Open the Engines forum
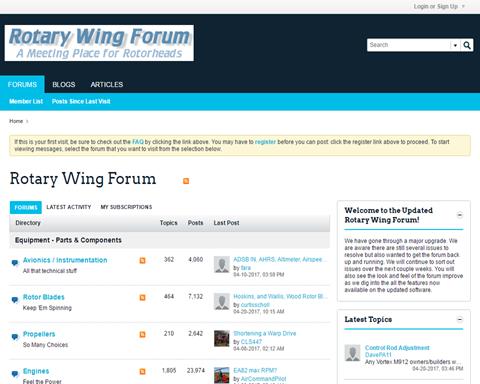 [36, 371]
